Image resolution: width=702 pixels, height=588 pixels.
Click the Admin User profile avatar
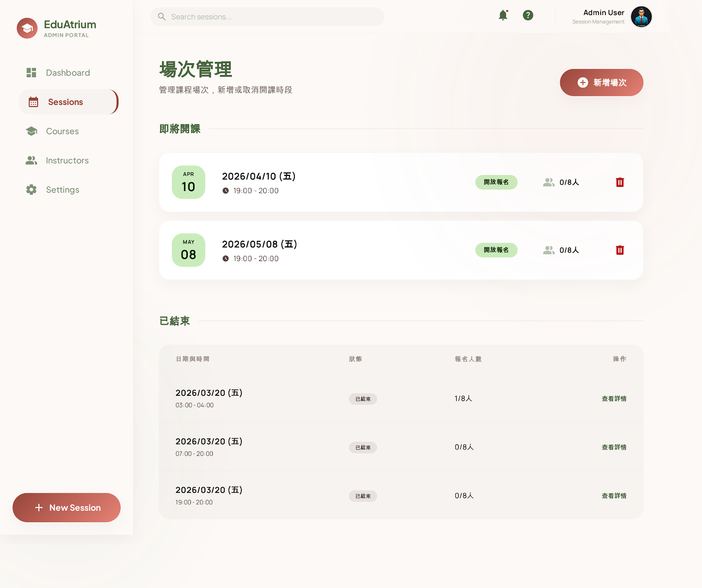[641, 17]
